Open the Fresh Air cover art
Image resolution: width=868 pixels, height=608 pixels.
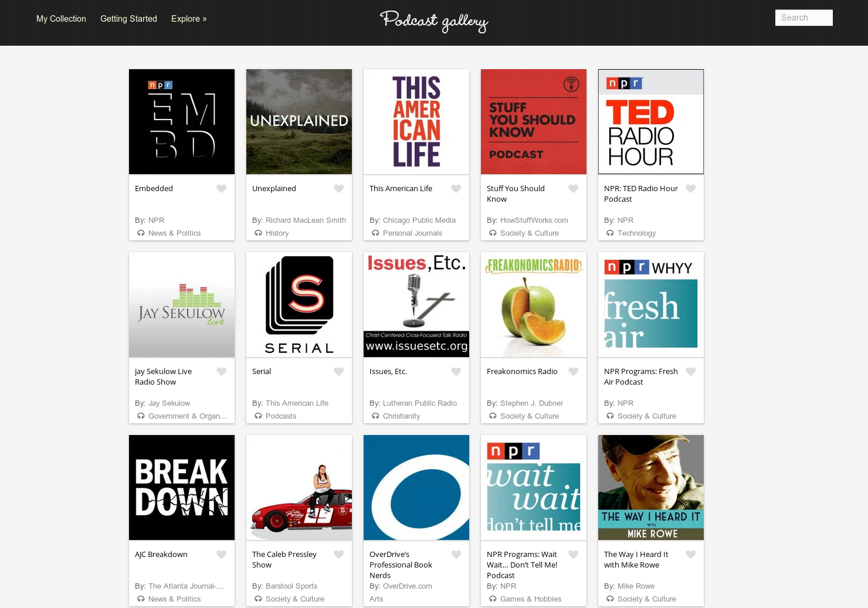tap(651, 304)
